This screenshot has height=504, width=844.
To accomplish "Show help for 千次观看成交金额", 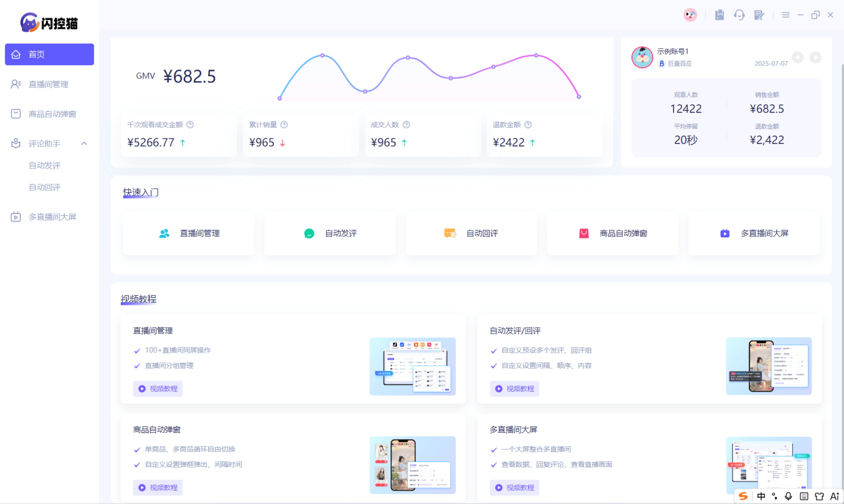I will pyautogui.click(x=190, y=125).
